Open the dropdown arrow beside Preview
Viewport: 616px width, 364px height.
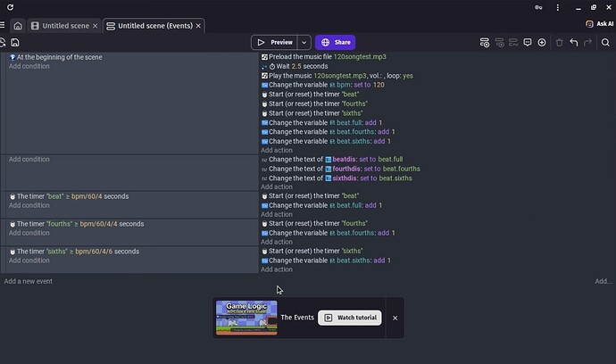click(x=304, y=42)
